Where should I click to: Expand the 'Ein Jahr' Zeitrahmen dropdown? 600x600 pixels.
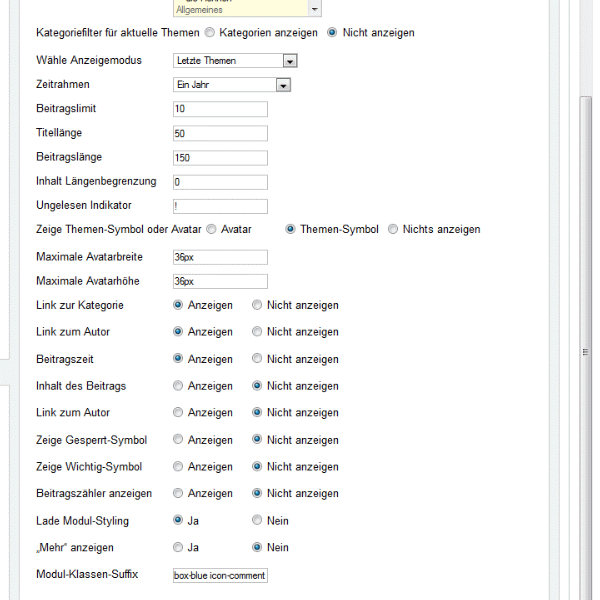[284, 86]
